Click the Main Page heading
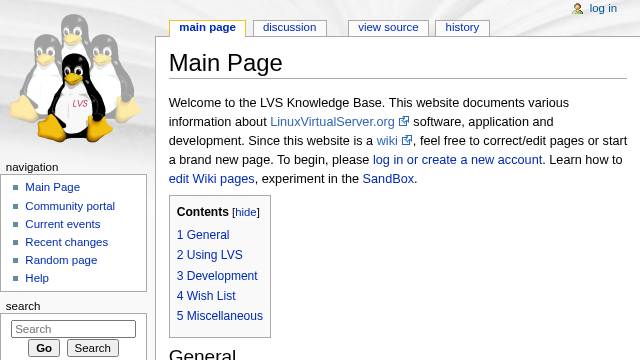 (225, 63)
